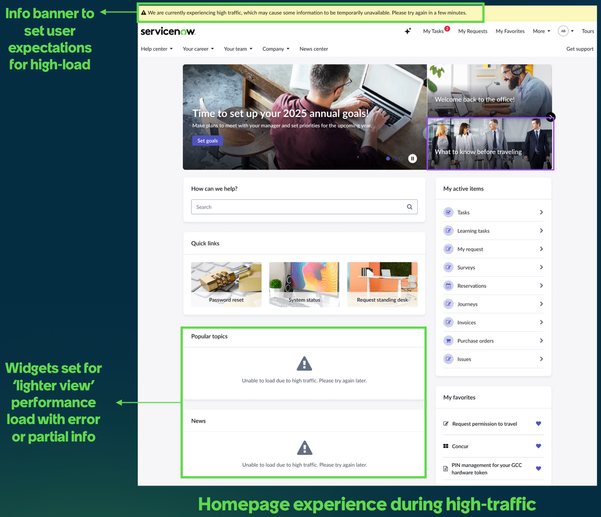Unfavorite PIN management heart icon
This screenshot has width=601, height=517.
coord(539,468)
